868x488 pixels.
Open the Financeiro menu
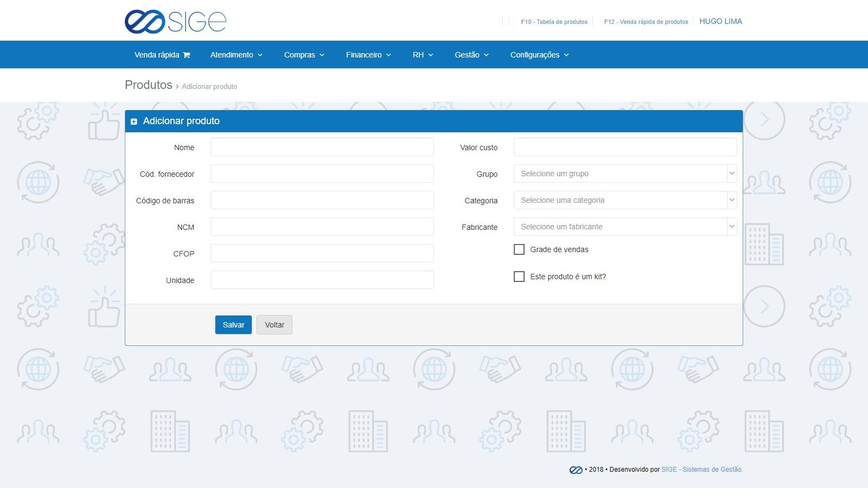368,55
